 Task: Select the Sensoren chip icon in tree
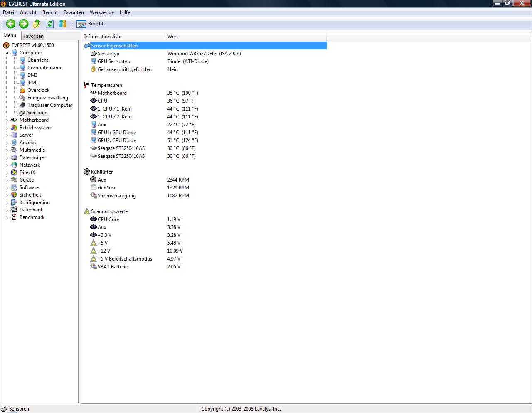pyautogui.click(x=22, y=113)
